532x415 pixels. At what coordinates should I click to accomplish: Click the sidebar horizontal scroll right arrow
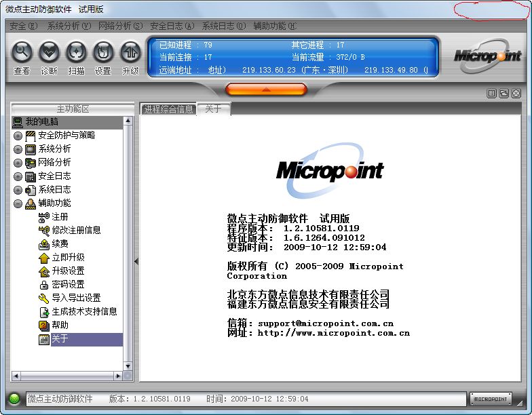118,376
